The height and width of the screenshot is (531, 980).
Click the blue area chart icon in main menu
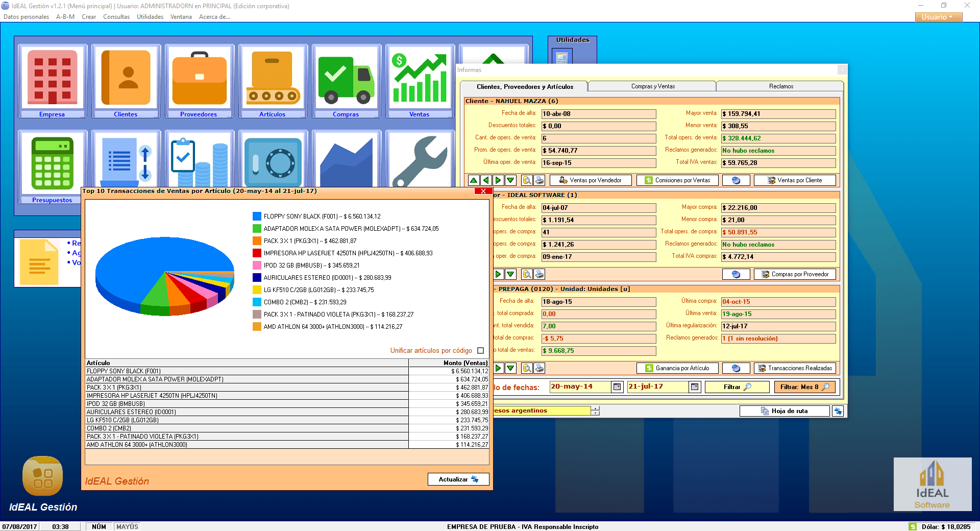tap(346, 161)
